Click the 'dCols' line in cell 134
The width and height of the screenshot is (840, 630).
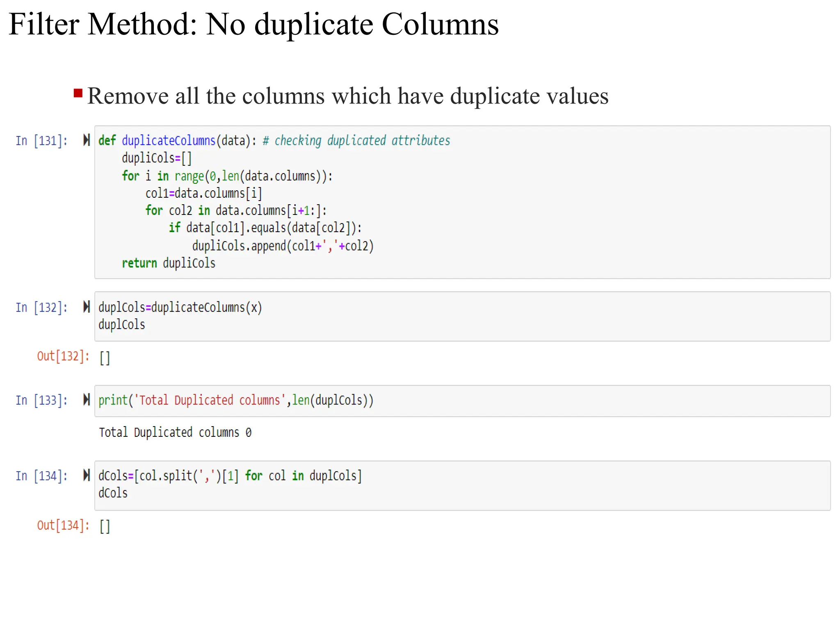coord(113,493)
